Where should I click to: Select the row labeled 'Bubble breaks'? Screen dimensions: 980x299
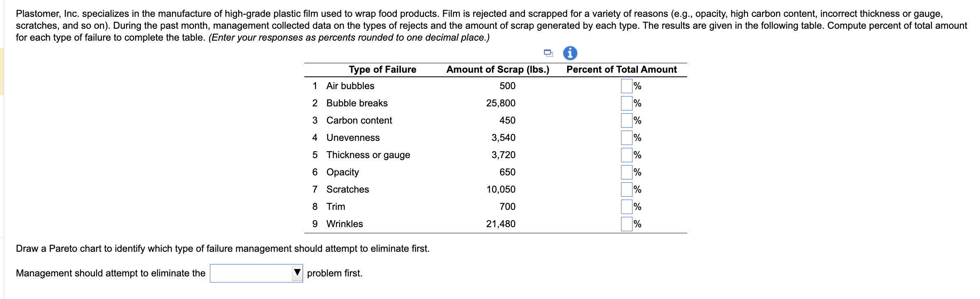(357, 103)
